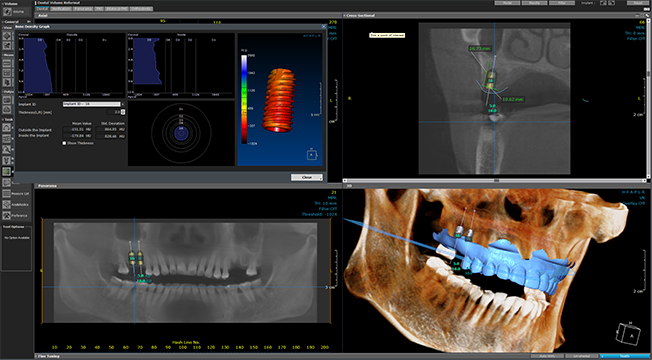Switch to the Panorama tab
Viewport: 652px width, 360px height.
coord(83,9)
